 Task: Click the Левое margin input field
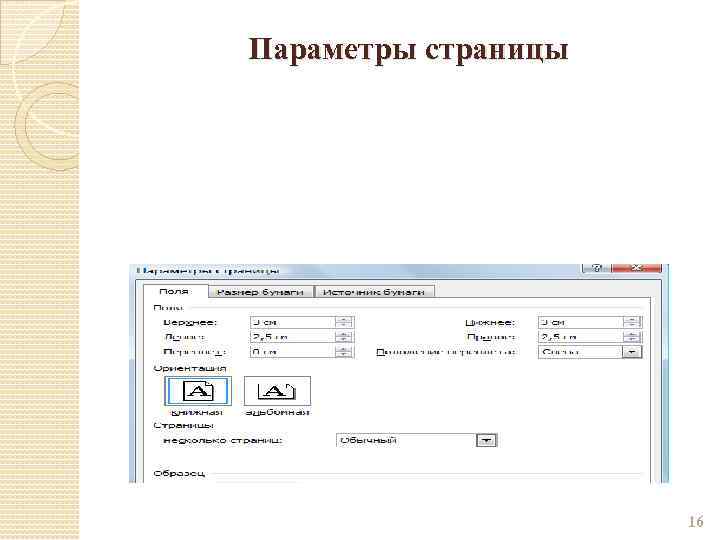(x=292, y=337)
